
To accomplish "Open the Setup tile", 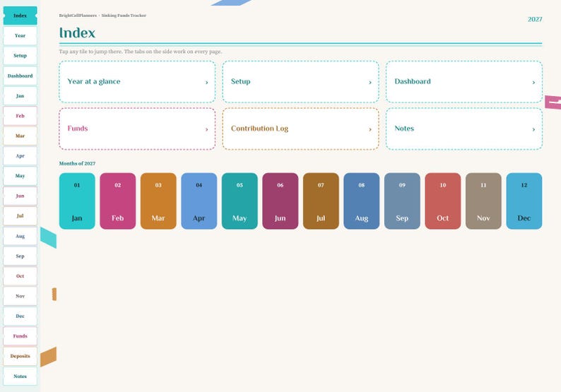I will tap(300, 81).
